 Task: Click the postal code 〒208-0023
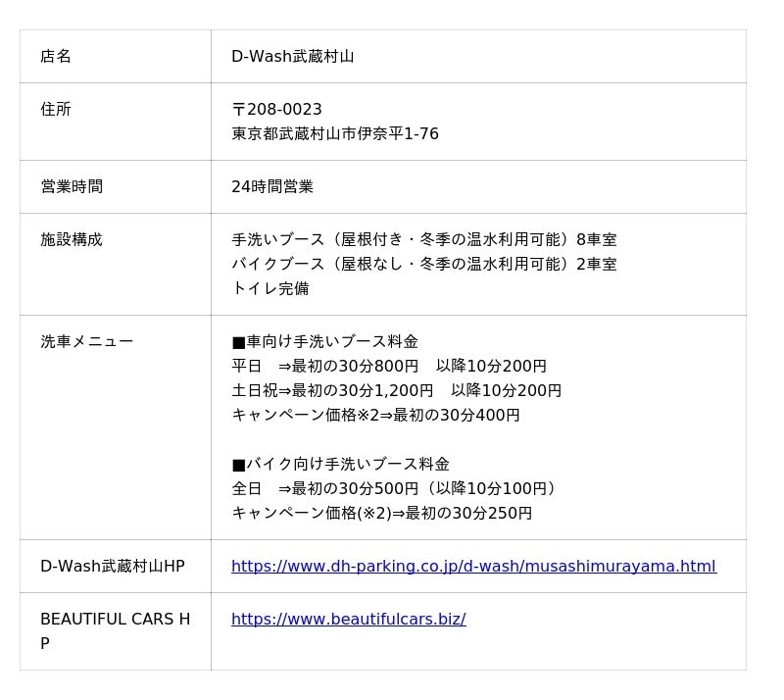click(x=276, y=109)
